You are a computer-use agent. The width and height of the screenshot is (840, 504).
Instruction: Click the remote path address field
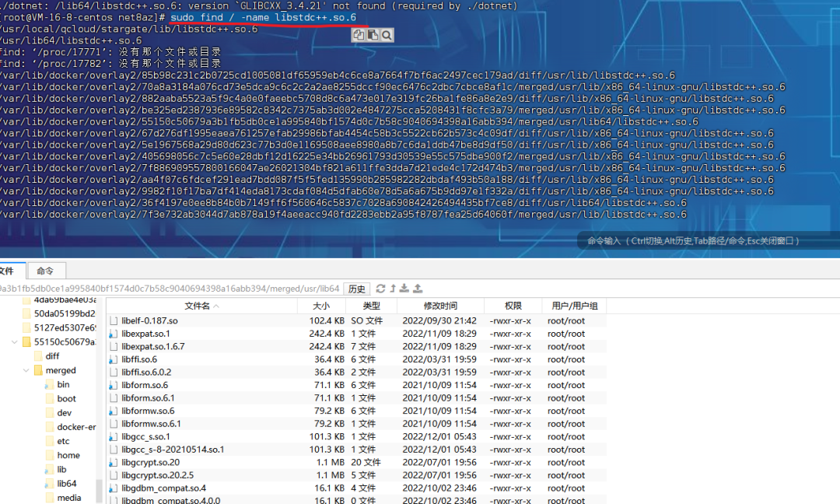click(171, 289)
